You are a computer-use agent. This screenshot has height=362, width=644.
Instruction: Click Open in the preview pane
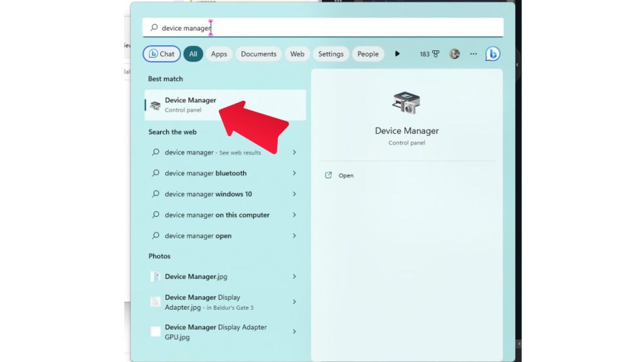[346, 176]
